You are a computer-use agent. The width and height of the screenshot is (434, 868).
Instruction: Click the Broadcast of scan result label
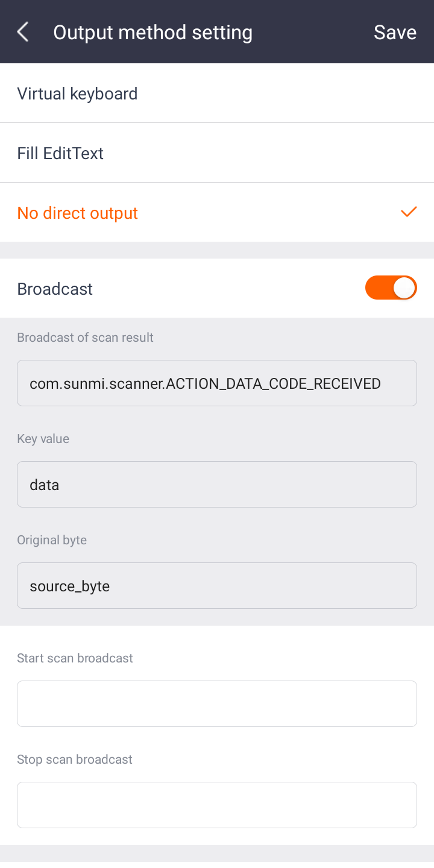pos(85,338)
